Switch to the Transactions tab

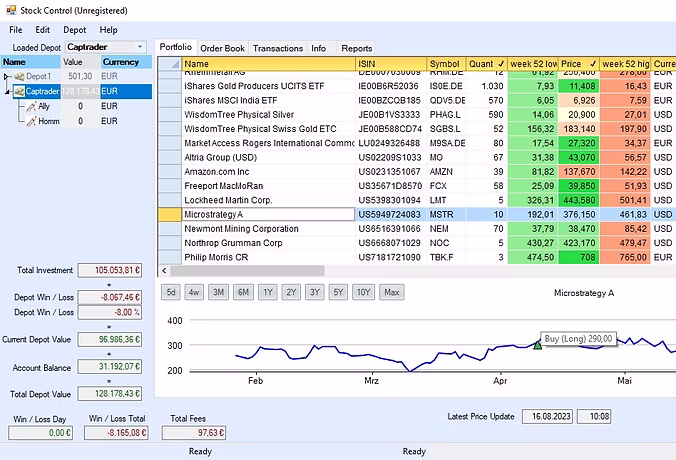coord(278,48)
